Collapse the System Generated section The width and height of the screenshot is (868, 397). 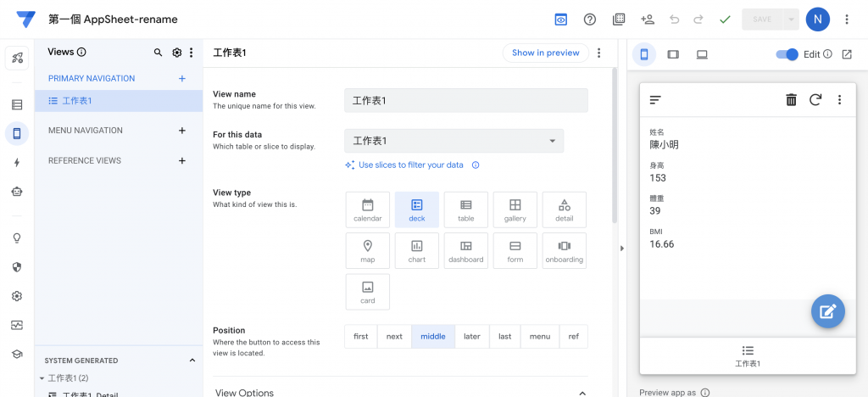pyautogui.click(x=192, y=361)
